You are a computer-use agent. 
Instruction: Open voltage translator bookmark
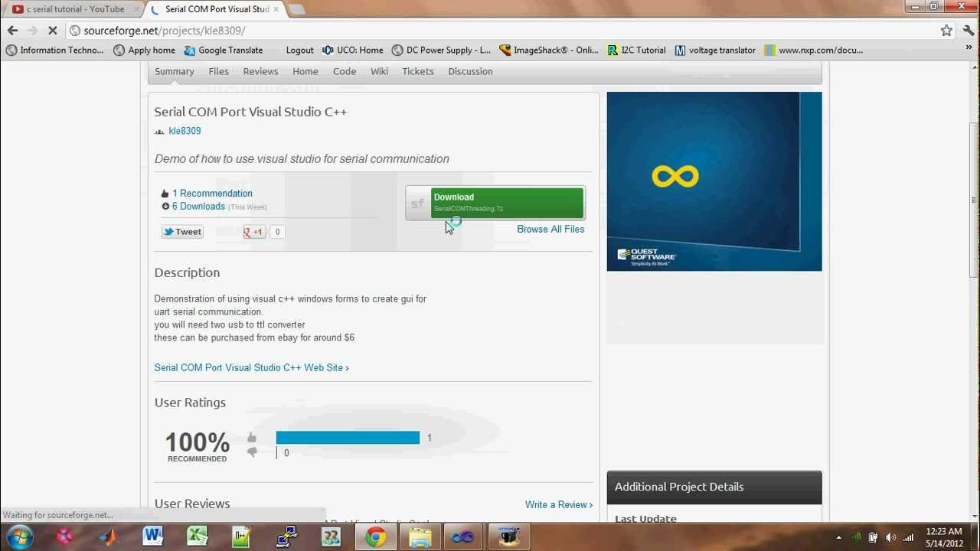click(715, 50)
